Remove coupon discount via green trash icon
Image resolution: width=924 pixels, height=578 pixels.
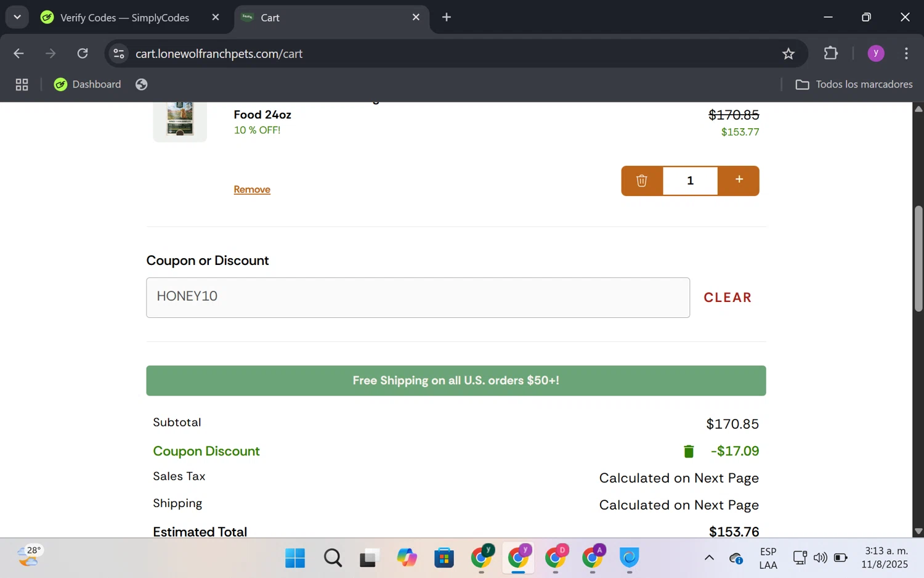689,452
